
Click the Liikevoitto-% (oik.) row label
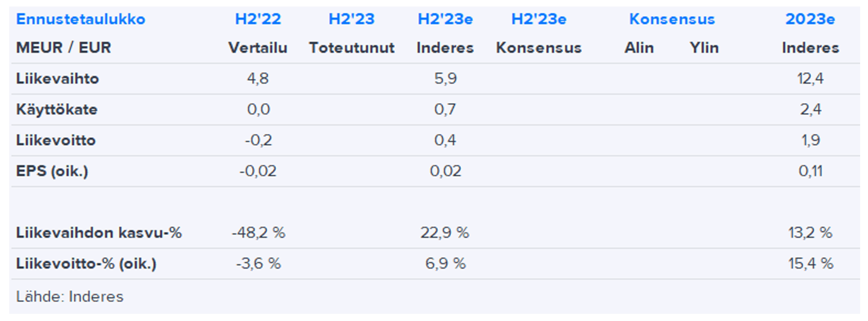point(86,263)
